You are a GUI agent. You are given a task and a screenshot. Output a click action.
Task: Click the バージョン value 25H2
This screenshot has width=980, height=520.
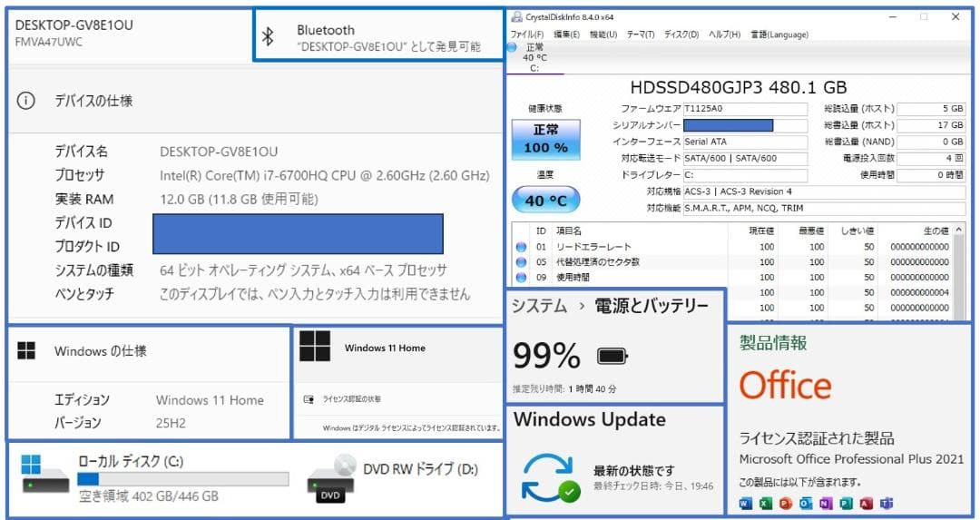171,423
